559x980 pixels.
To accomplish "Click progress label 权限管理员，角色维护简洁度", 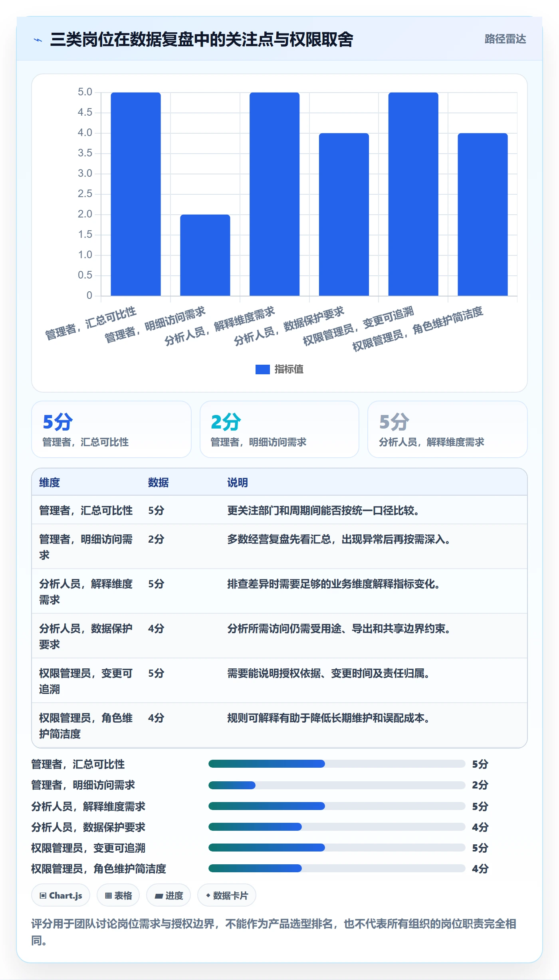I will [99, 869].
